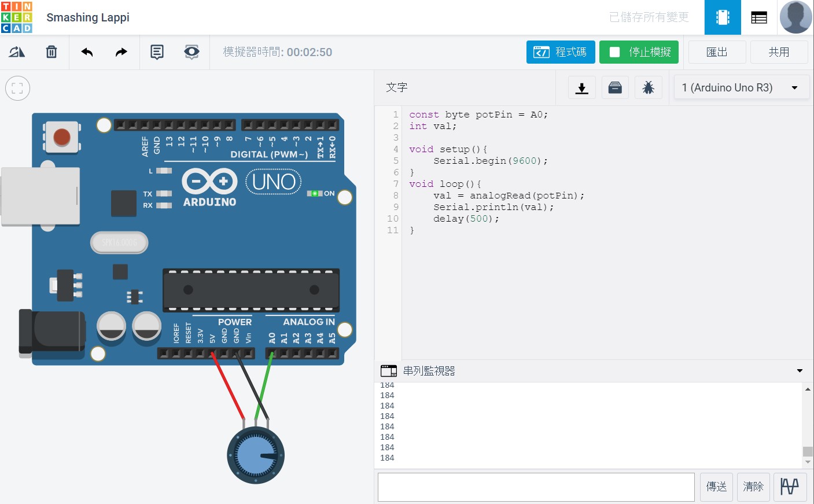The height and width of the screenshot is (504, 814).
Task: Open the notes list tool
Action: click(x=157, y=52)
